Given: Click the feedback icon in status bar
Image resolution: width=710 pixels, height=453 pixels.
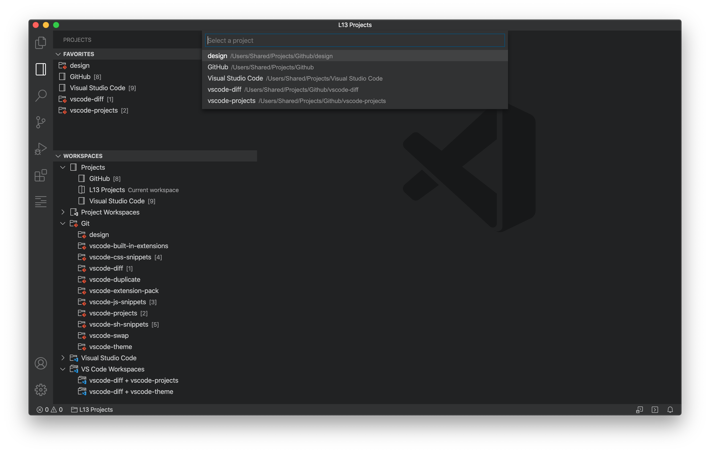Looking at the screenshot, I should tap(639, 410).
